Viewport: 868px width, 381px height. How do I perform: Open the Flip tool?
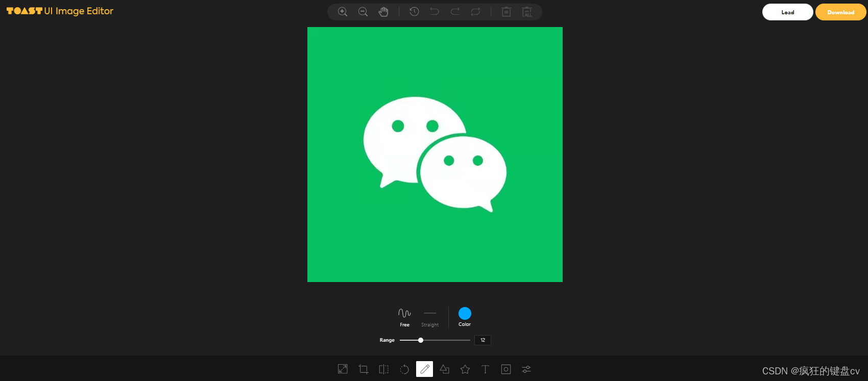point(383,369)
